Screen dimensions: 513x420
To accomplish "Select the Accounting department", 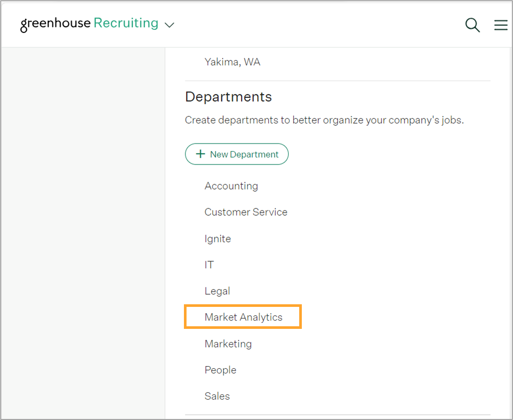I will tap(231, 186).
